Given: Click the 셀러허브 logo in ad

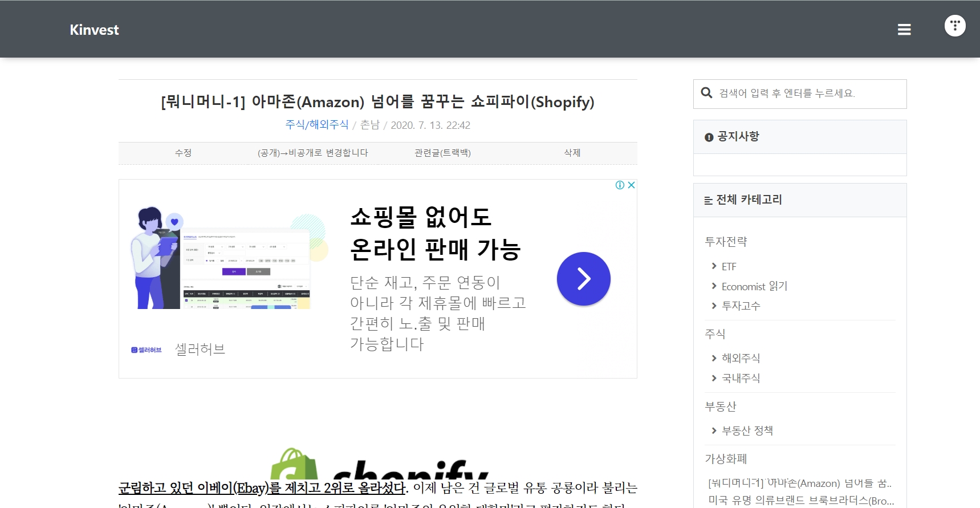Looking at the screenshot, I should coord(147,350).
